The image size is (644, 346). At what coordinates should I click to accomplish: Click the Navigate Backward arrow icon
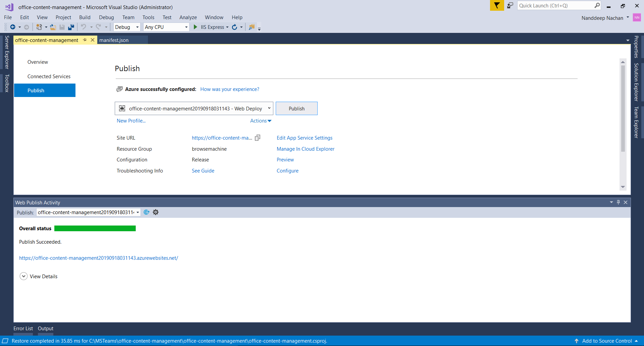pos(13,27)
